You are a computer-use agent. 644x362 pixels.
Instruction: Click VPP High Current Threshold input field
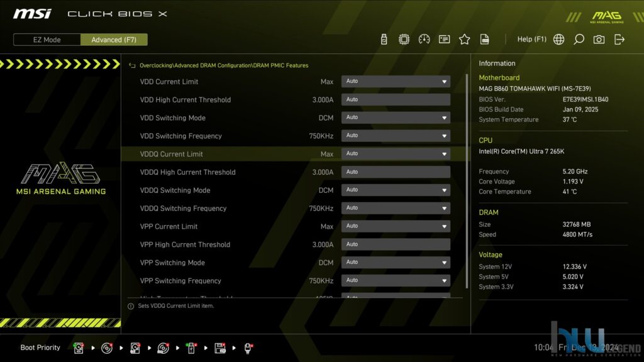tap(396, 244)
